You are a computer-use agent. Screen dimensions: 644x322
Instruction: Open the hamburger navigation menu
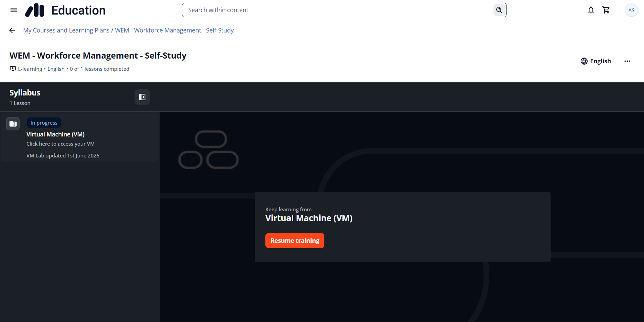pyautogui.click(x=14, y=10)
